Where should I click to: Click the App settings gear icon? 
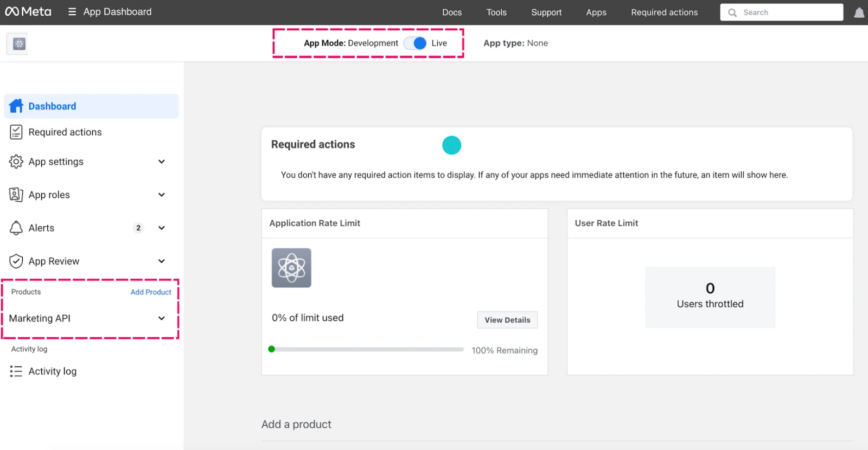click(x=16, y=162)
